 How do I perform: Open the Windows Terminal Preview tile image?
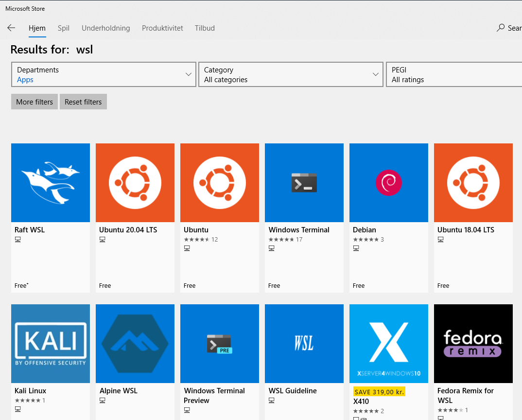tap(220, 344)
